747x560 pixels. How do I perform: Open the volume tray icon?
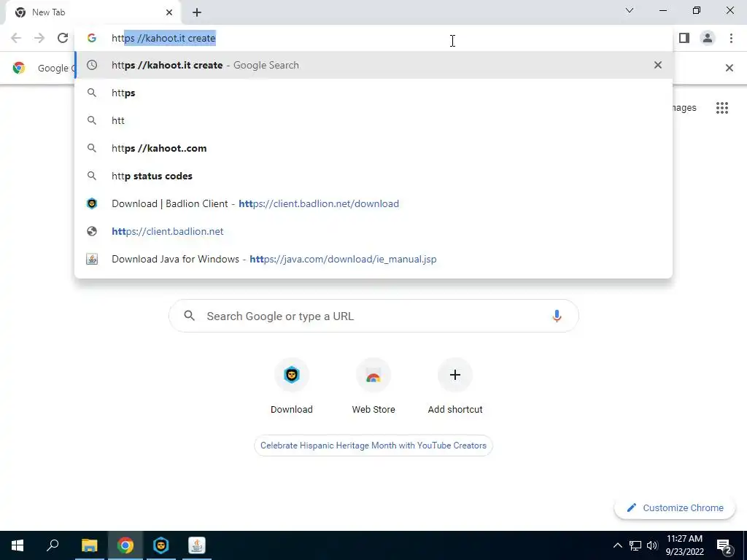tap(652, 545)
